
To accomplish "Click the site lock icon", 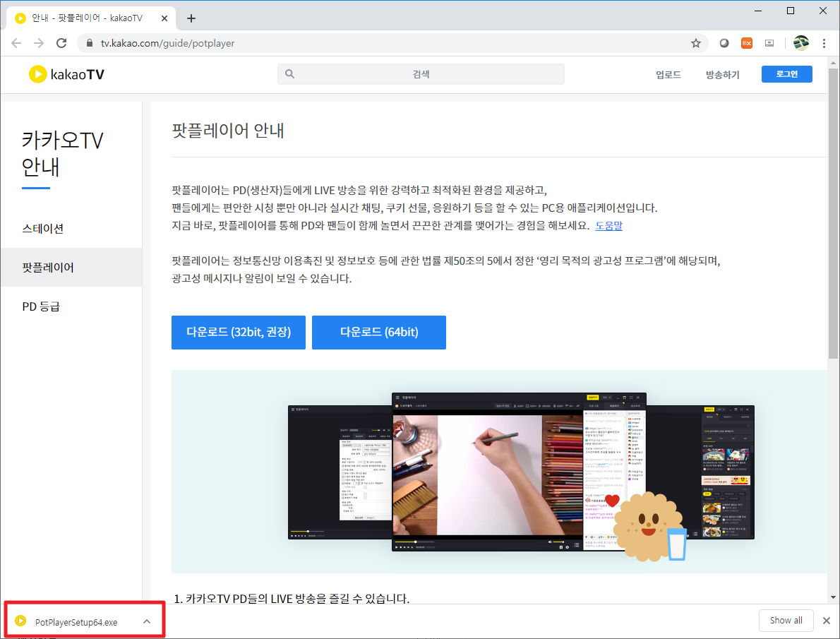I will click(x=90, y=43).
